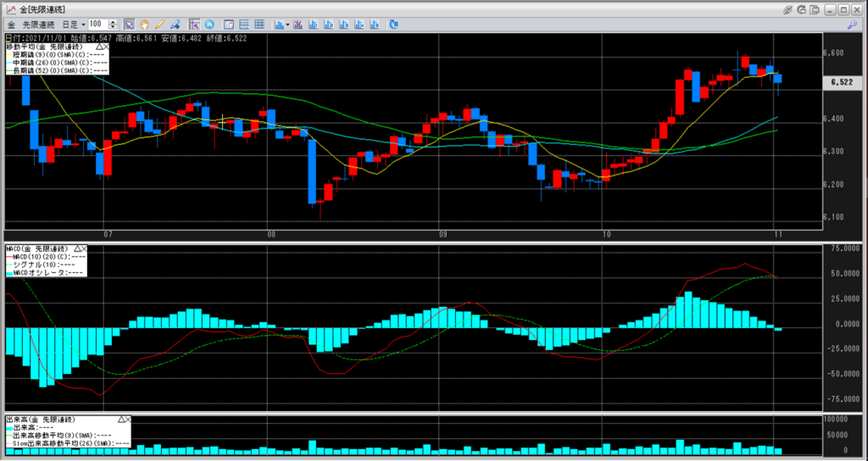Increase bar count with spinner up arrow
The width and height of the screenshot is (868, 461).
[113, 22]
